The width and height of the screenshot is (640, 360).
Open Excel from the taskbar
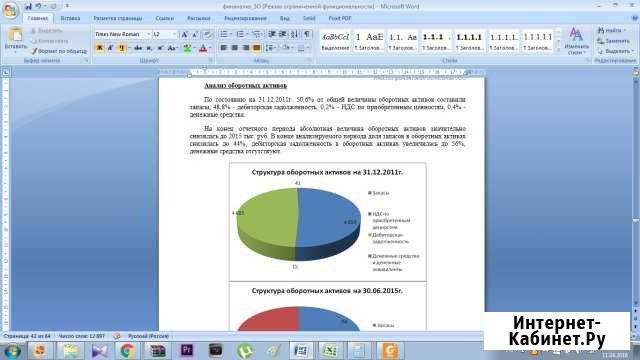[x=330, y=350]
